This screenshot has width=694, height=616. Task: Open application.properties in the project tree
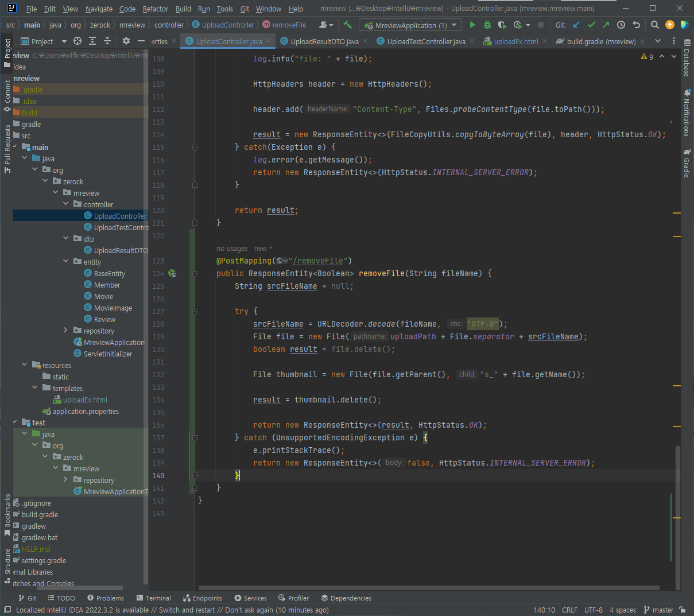(x=86, y=411)
